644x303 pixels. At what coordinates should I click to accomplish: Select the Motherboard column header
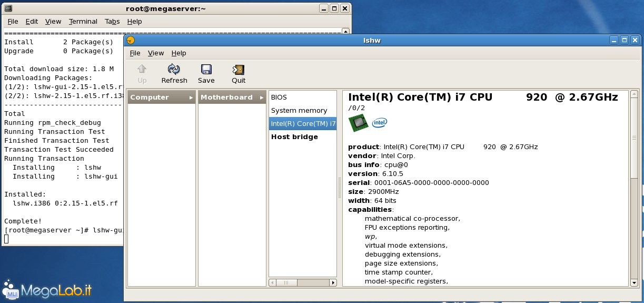coord(232,97)
